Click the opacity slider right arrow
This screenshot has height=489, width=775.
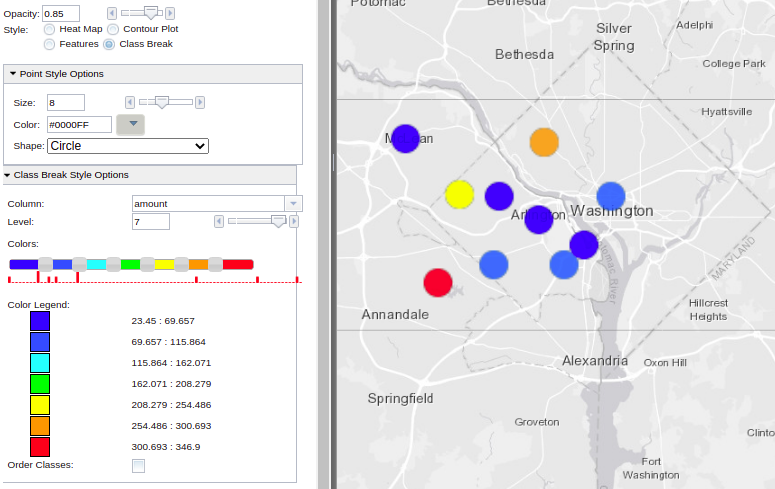coord(170,13)
